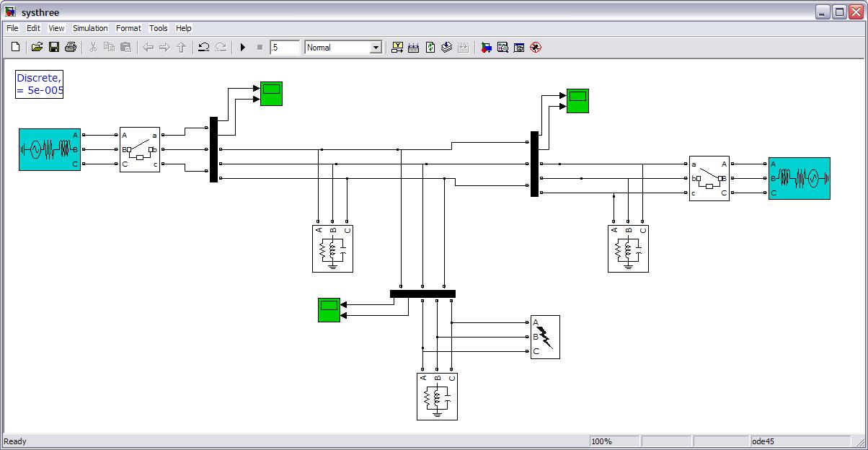
Task: Click the simulation stop time field
Action: click(284, 48)
